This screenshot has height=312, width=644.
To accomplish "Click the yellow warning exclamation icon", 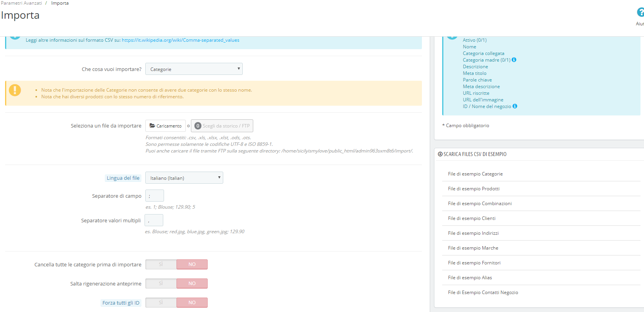I will 15,90.
